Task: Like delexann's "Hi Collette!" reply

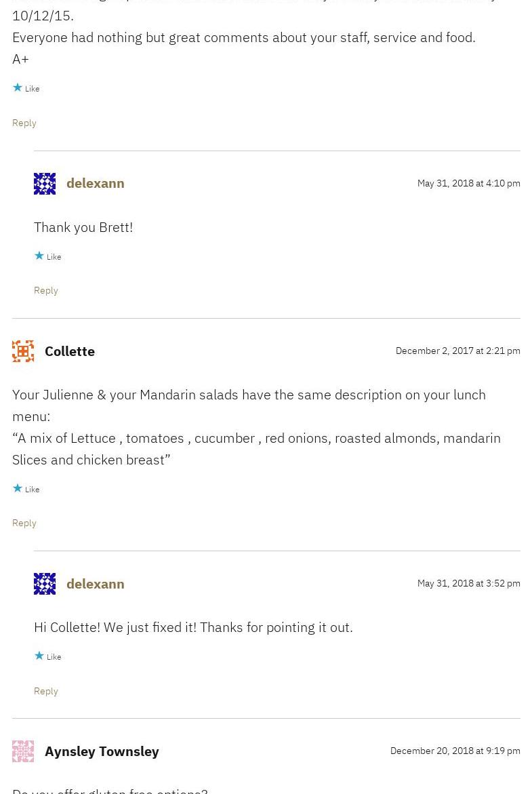Action: pos(39,656)
